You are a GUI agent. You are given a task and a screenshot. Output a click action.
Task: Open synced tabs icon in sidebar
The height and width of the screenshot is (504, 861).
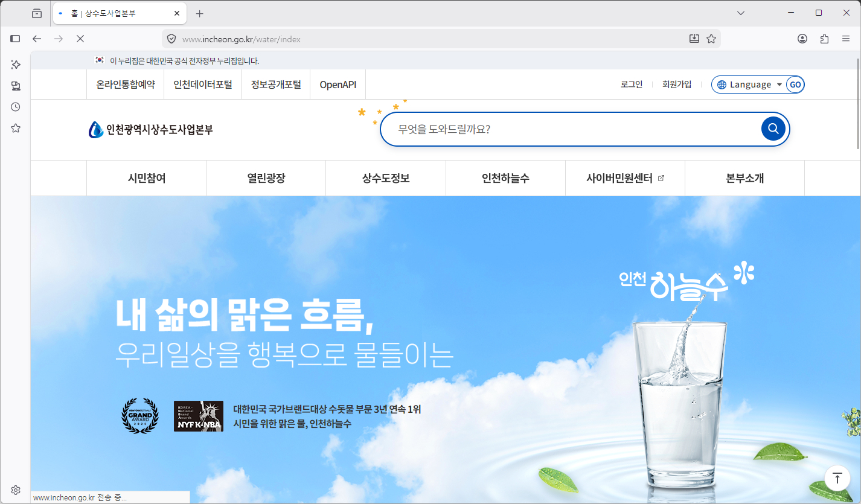(16, 86)
